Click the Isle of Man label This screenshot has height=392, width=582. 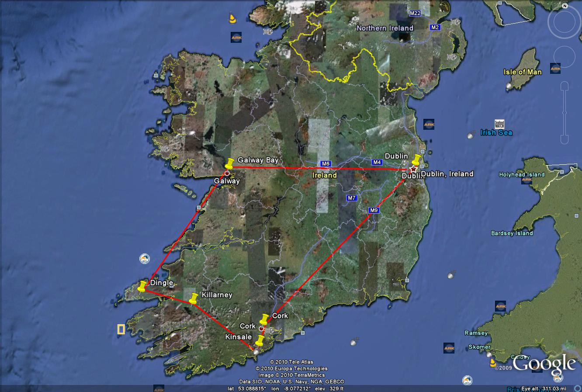pyautogui.click(x=522, y=72)
